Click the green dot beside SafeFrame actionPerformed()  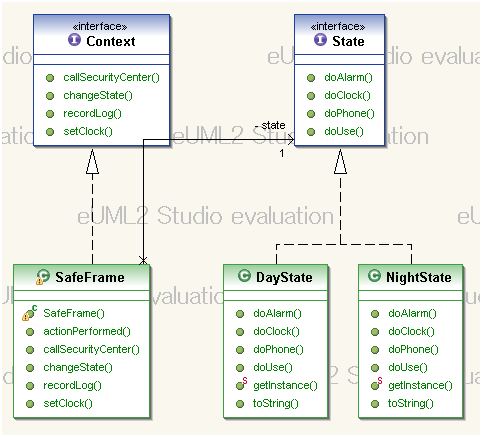[x=30, y=332]
